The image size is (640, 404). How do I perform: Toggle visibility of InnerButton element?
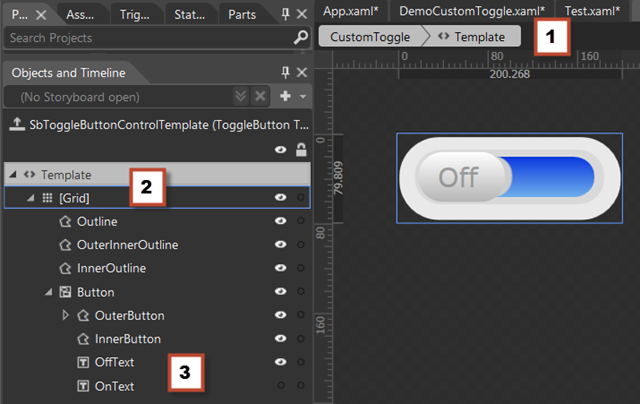pyautogui.click(x=280, y=339)
